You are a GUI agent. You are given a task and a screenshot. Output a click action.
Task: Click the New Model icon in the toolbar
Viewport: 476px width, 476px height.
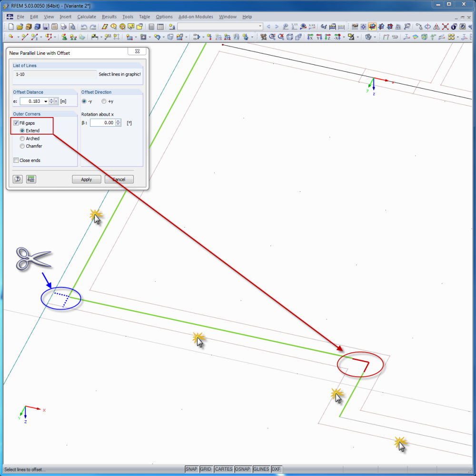(x=10, y=27)
